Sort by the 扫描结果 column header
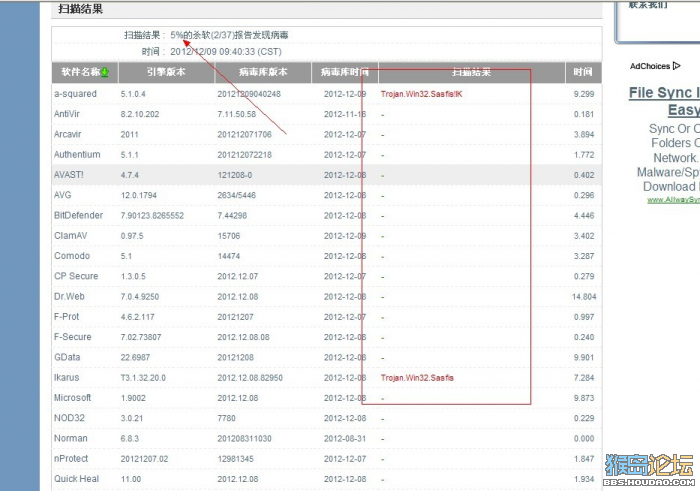Screen dimensions: 700x491 [x=471, y=72]
